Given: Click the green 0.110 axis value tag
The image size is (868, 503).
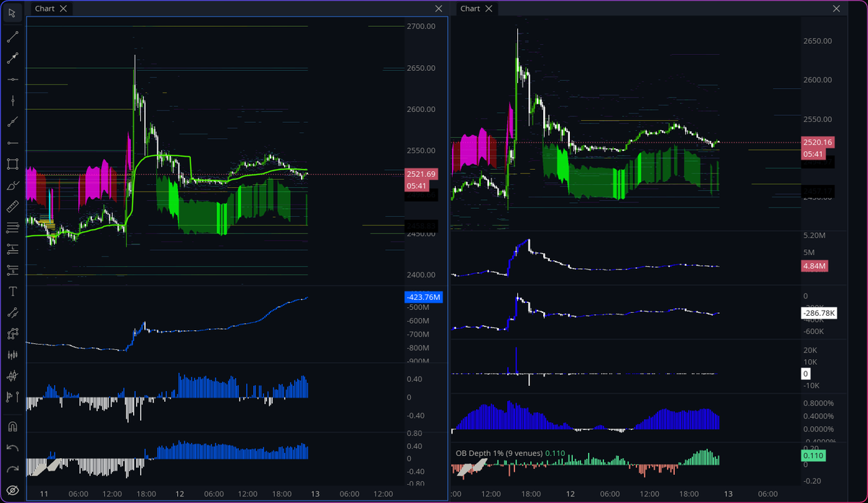Looking at the screenshot, I should click(x=814, y=456).
